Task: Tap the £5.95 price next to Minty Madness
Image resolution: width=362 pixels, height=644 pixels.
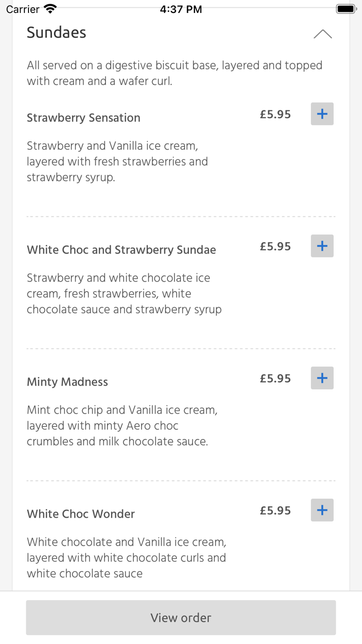Action: coord(275,378)
